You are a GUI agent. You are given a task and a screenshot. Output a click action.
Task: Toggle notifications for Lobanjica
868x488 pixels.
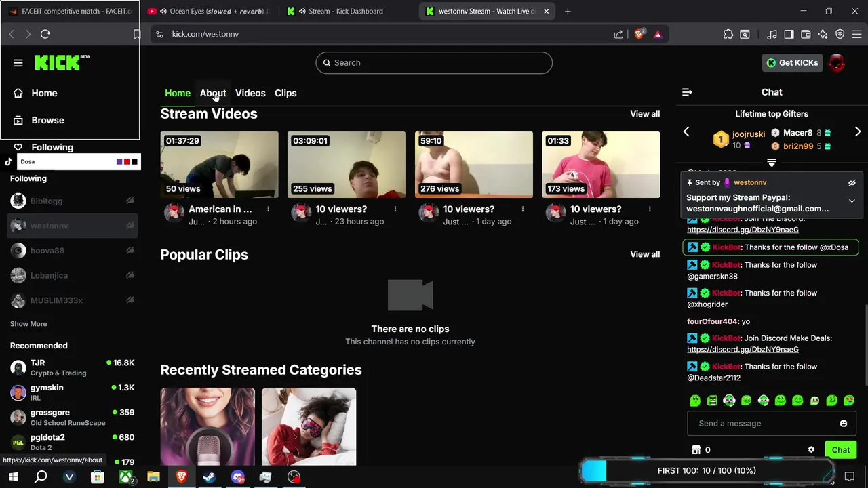point(130,276)
